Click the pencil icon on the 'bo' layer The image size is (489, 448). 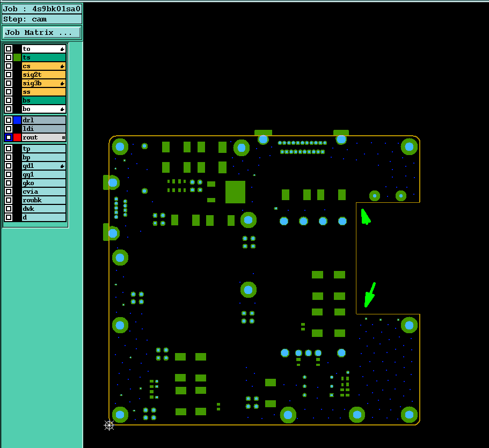click(62, 109)
